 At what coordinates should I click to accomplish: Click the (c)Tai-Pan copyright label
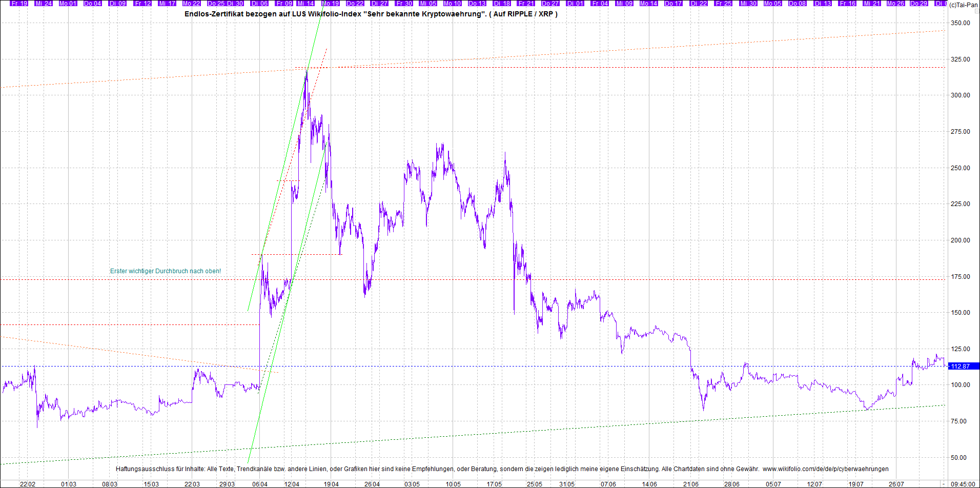[963, 5]
